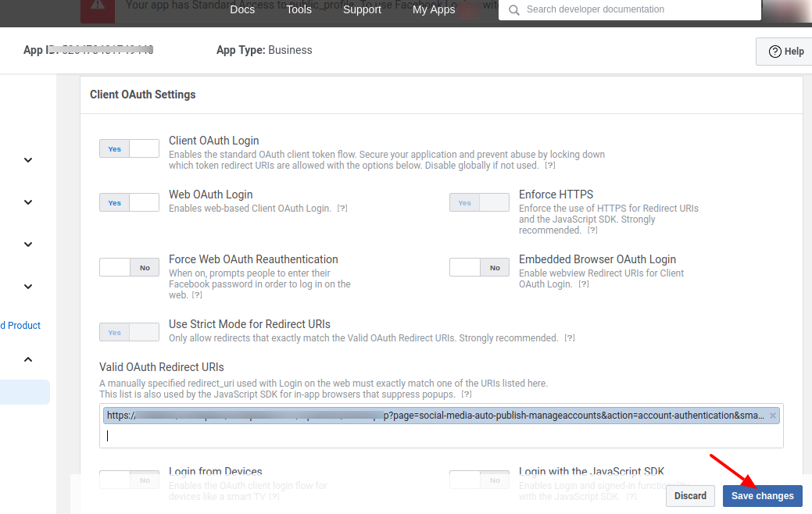
Task: Expand the first collapsed sidebar section
Action: coord(27,160)
